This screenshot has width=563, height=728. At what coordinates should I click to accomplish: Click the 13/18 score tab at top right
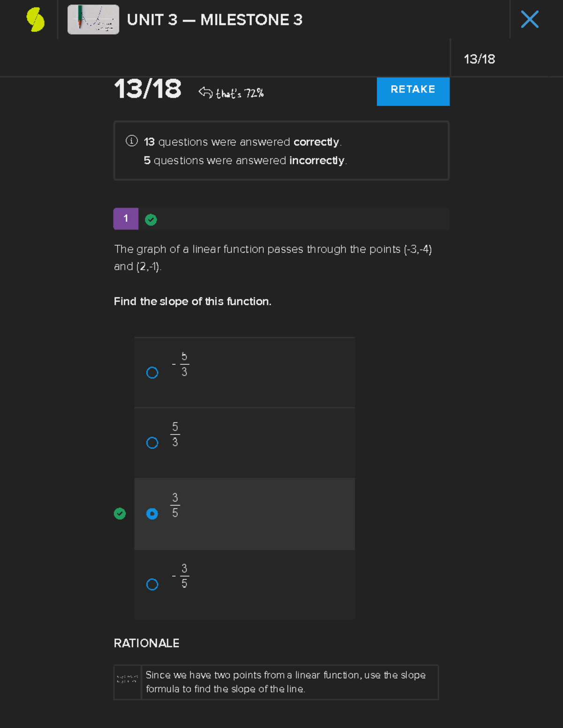479,59
